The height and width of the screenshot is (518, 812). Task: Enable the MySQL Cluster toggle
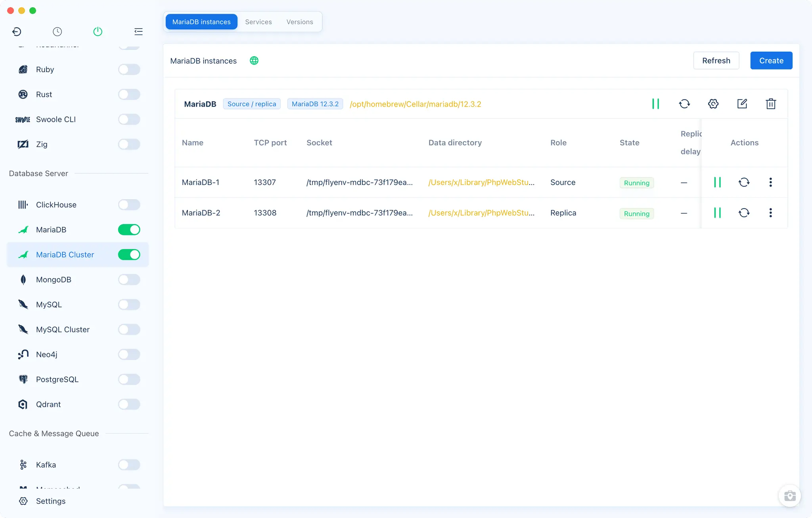[x=129, y=330]
